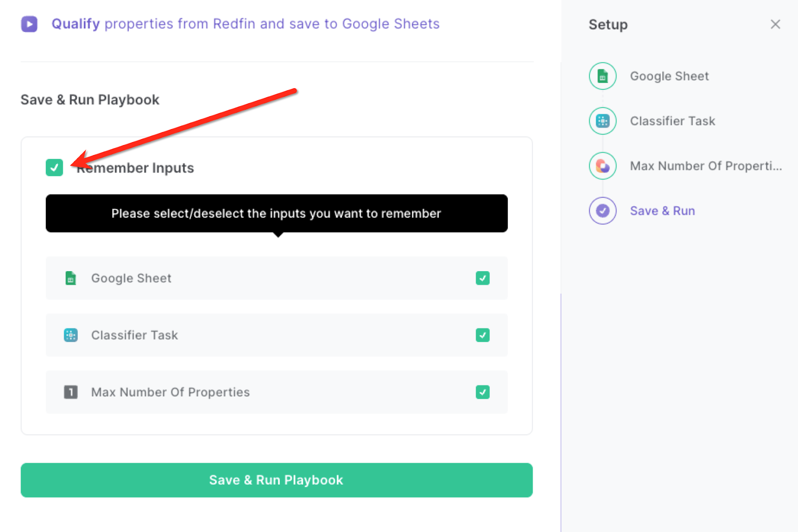Click the Classifier Task step icon in Setup
Image resolution: width=798 pixels, height=532 pixels.
602,121
